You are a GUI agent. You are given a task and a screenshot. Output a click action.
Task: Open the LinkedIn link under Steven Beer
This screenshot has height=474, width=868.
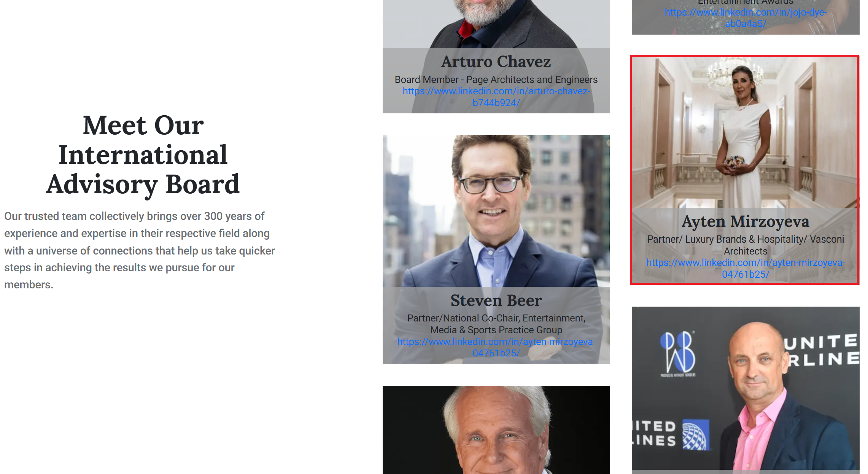(x=496, y=347)
